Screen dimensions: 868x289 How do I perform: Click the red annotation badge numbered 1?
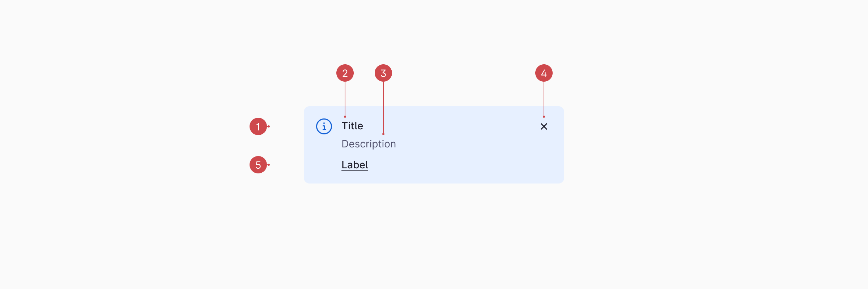pyautogui.click(x=258, y=126)
